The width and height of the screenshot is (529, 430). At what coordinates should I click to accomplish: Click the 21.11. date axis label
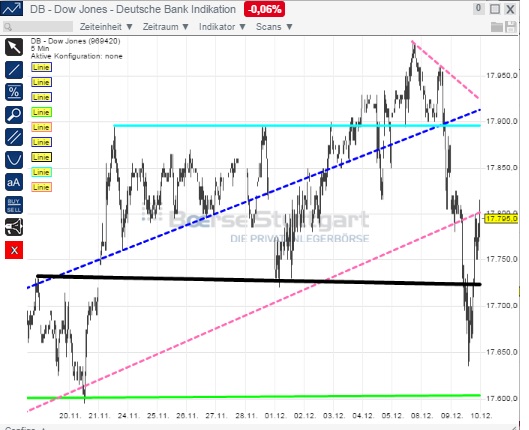(x=99, y=415)
